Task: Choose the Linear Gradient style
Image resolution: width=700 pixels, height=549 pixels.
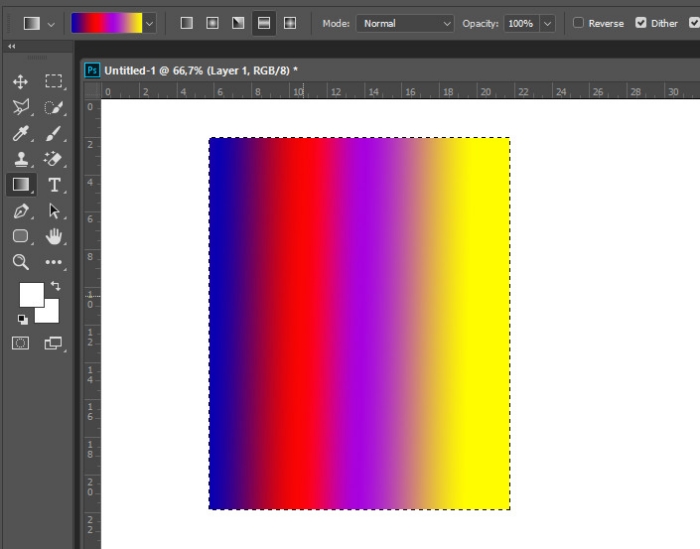Action: (x=186, y=23)
